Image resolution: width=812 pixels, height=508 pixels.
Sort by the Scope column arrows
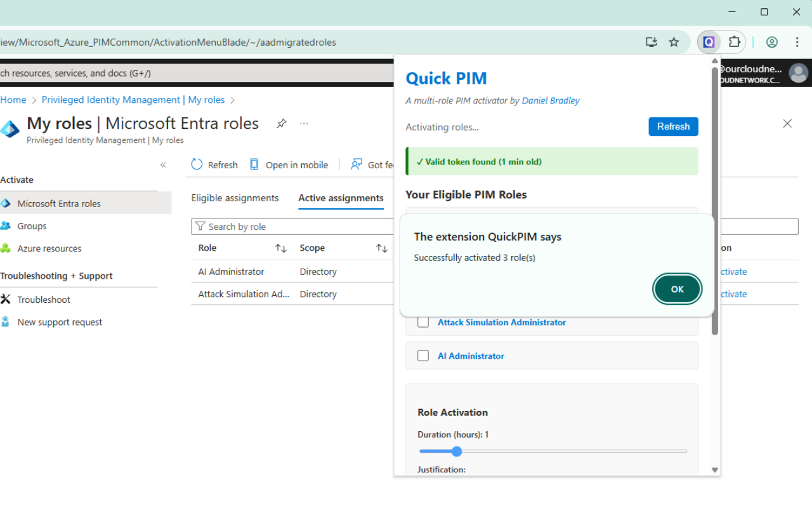(382, 248)
